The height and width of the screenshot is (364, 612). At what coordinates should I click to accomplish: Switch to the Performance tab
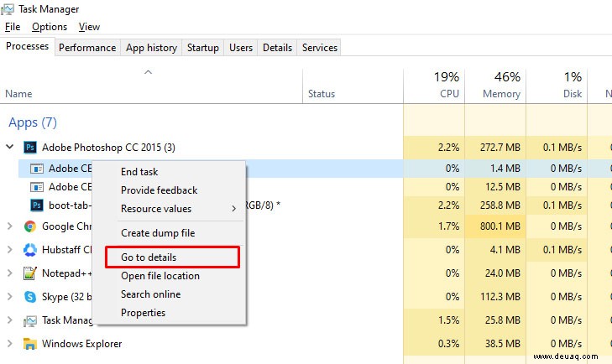pos(87,48)
